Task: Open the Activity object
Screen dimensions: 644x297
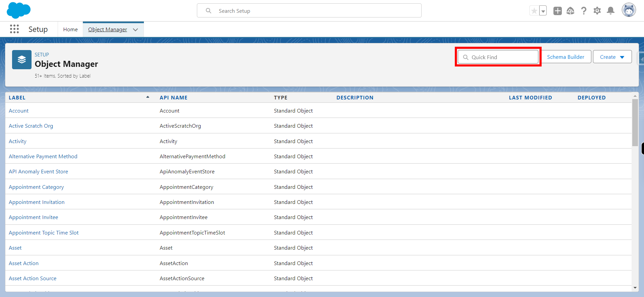Action: [17, 141]
